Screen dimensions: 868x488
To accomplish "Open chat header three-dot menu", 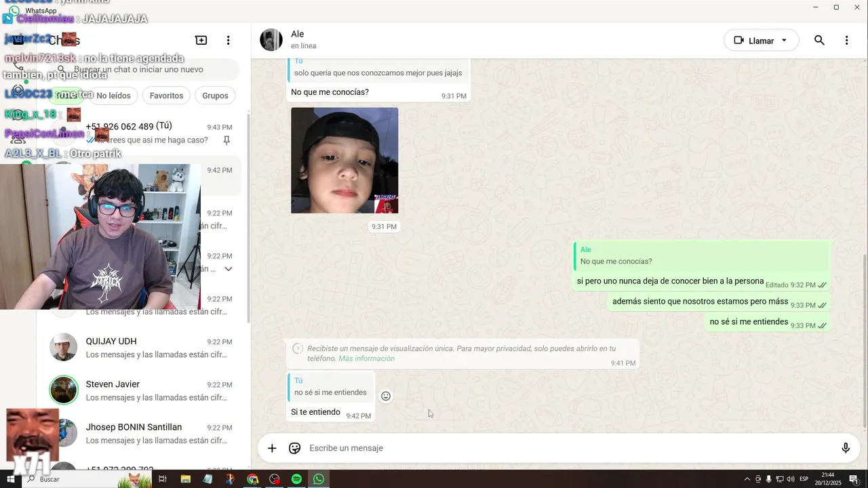I will tap(846, 41).
